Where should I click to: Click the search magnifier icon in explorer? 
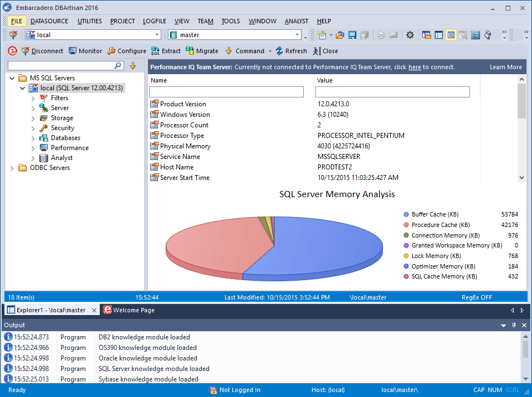pos(118,65)
